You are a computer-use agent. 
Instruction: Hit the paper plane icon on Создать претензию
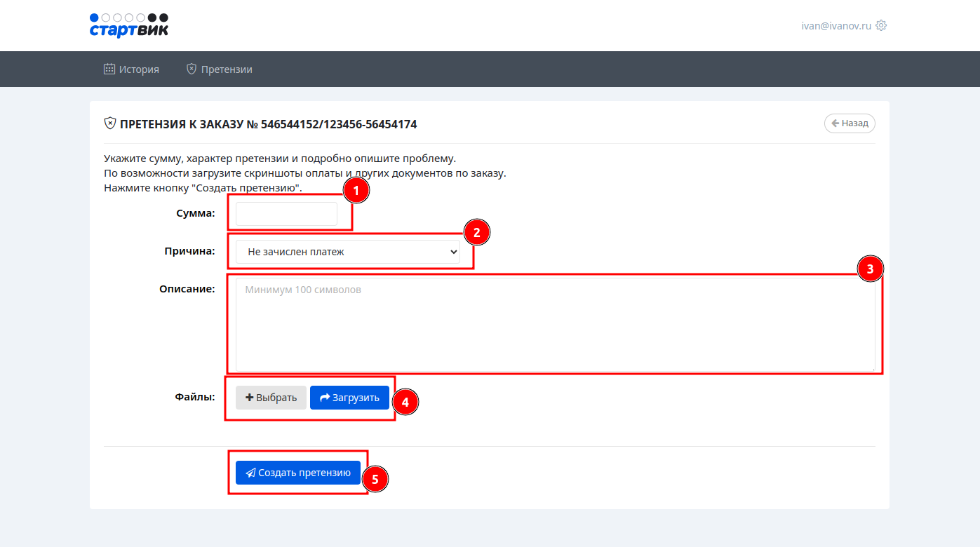click(250, 473)
